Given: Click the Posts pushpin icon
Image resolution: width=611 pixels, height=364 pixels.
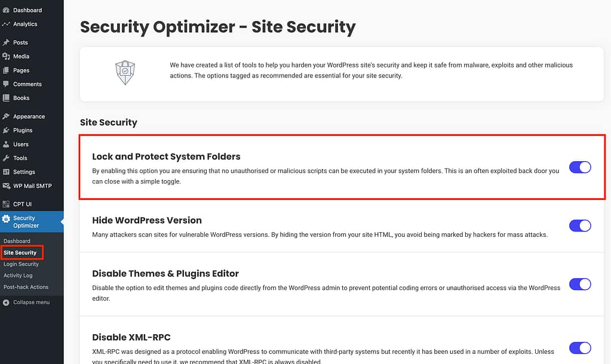Looking at the screenshot, I should 6,42.
